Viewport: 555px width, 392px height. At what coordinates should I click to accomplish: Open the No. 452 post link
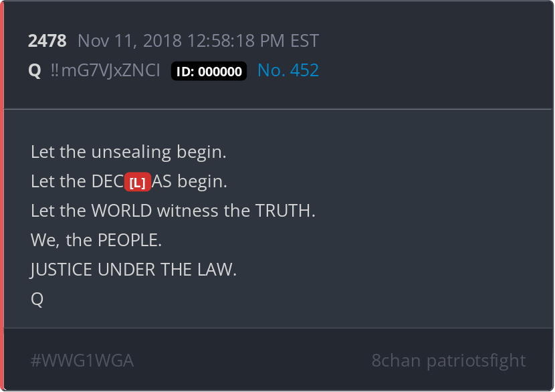tap(288, 70)
